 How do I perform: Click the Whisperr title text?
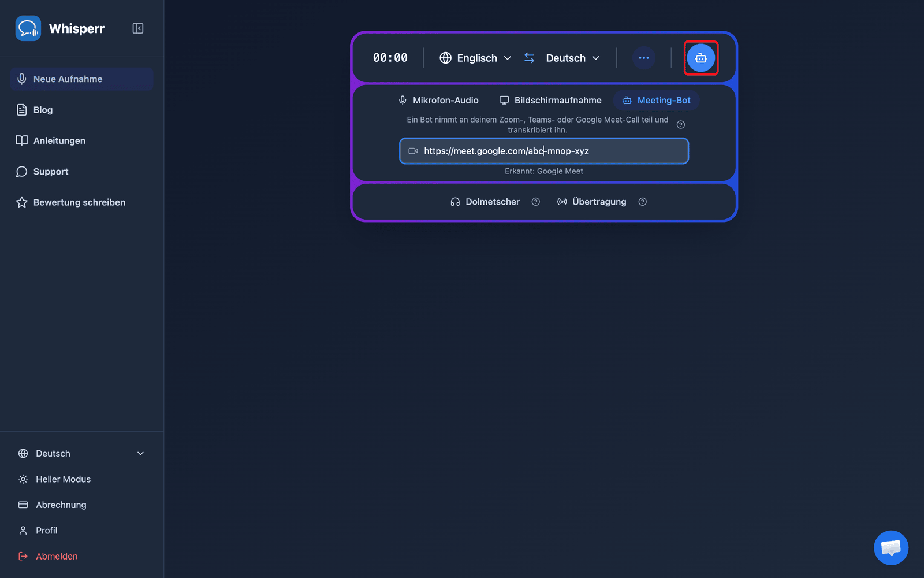click(x=77, y=28)
